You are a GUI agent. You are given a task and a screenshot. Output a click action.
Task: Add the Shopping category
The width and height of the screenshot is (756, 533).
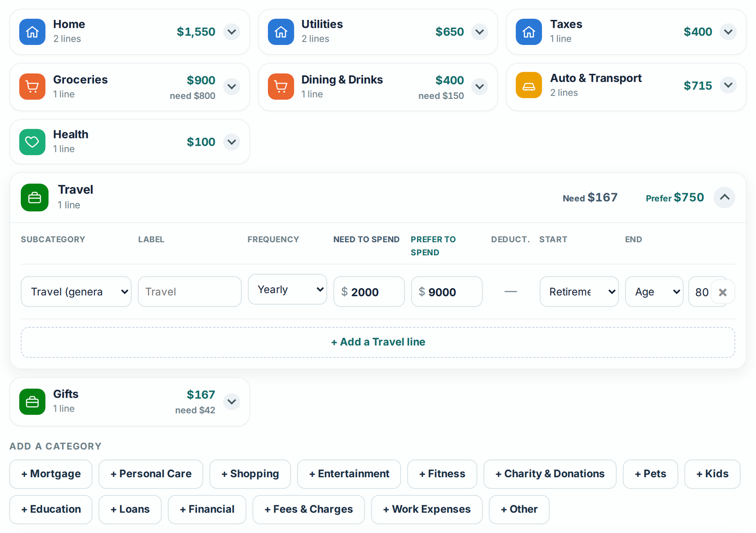click(x=250, y=474)
